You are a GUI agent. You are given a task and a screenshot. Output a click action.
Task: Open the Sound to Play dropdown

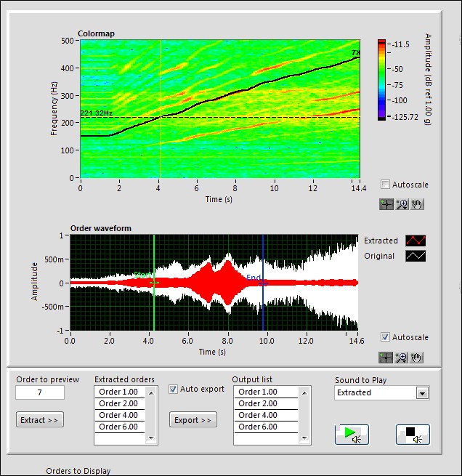[x=422, y=393]
